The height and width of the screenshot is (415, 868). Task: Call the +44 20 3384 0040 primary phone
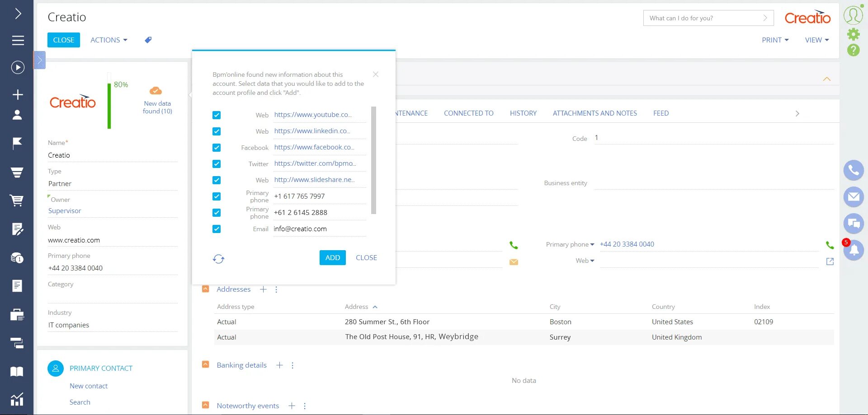coord(830,245)
